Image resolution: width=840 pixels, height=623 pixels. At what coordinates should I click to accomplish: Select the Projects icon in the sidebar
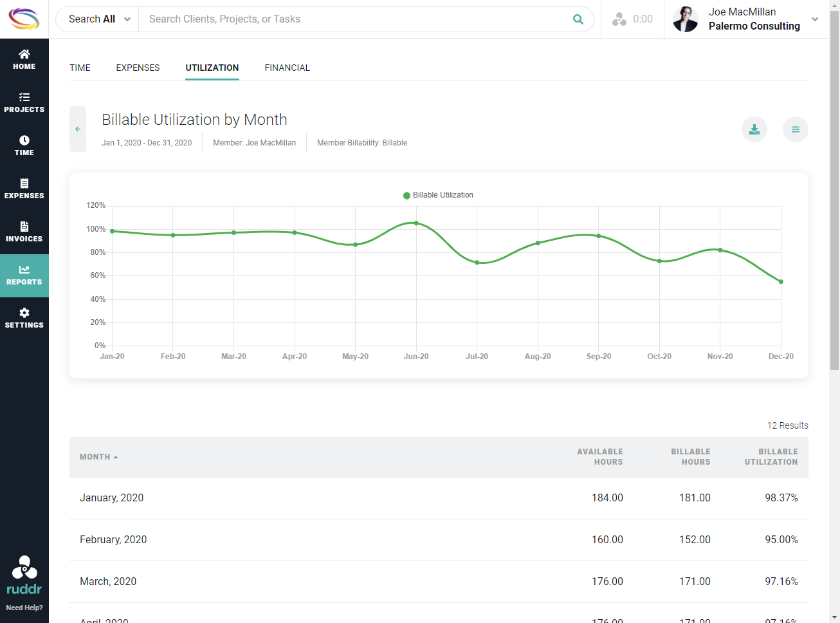[x=24, y=103]
